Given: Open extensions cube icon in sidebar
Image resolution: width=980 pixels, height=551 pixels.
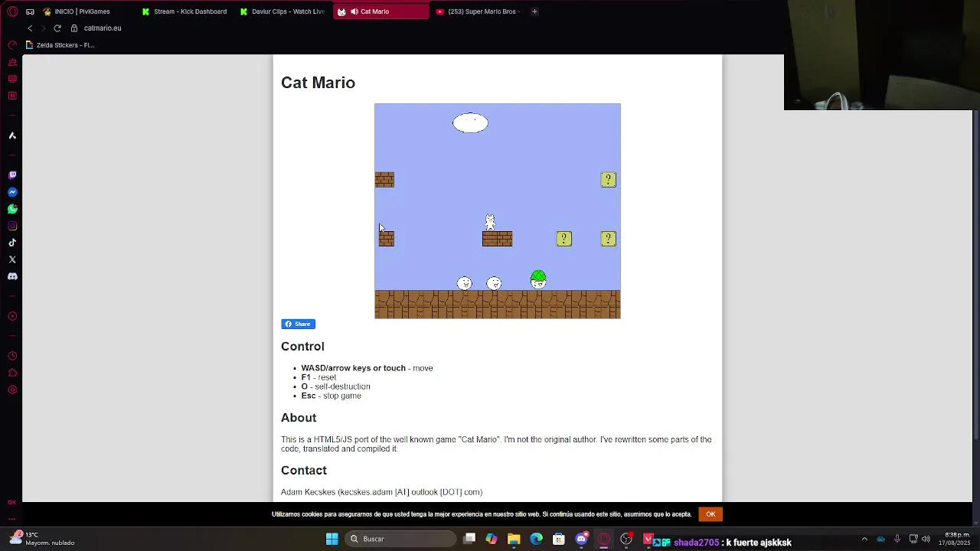Looking at the screenshot, I should 12,373.
